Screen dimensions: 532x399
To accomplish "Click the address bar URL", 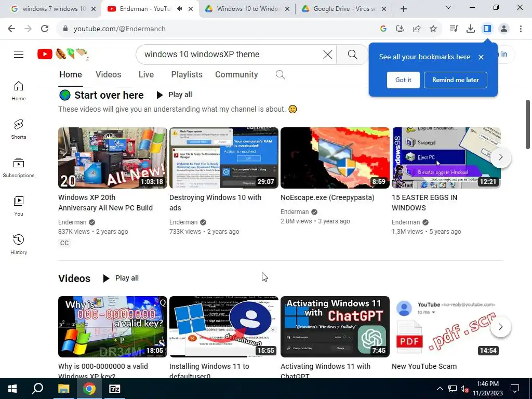I will tap(119, 29).
